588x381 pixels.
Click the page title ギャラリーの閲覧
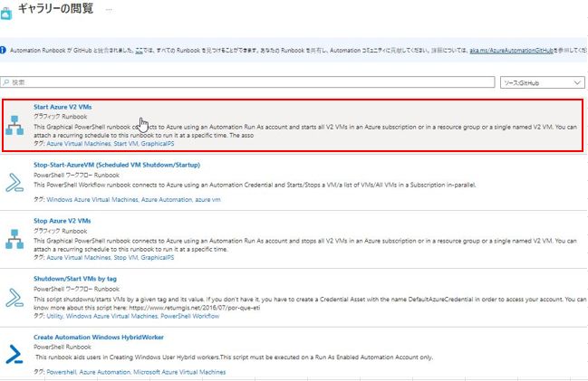[x=55, y=9]
